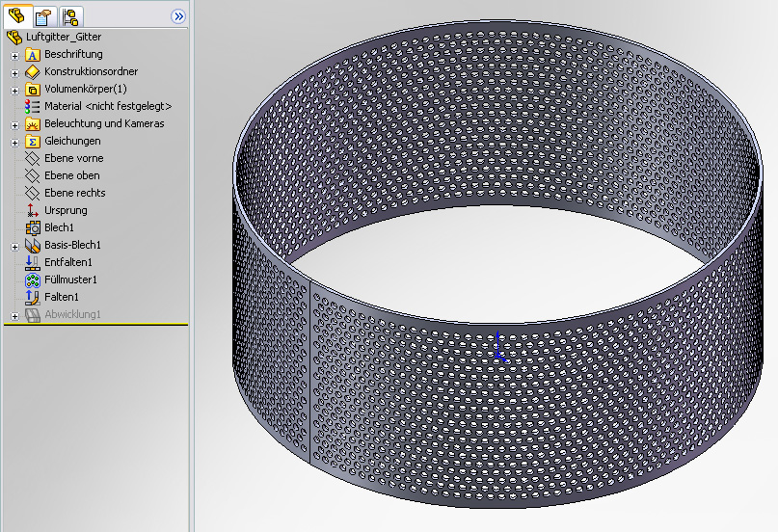
Task: Click the Beleuchtung und Kameras light icon
Action: [32, 124]
